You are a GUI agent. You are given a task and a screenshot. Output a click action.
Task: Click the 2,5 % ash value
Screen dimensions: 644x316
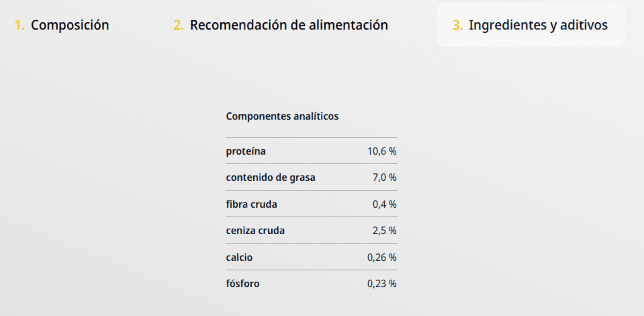(384, 231)
